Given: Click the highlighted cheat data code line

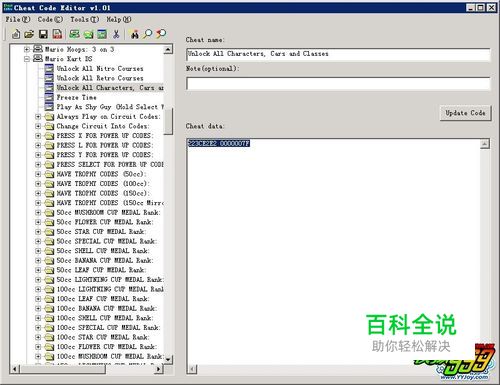Looking at the screenshot, I should click(x=219, y=143).
